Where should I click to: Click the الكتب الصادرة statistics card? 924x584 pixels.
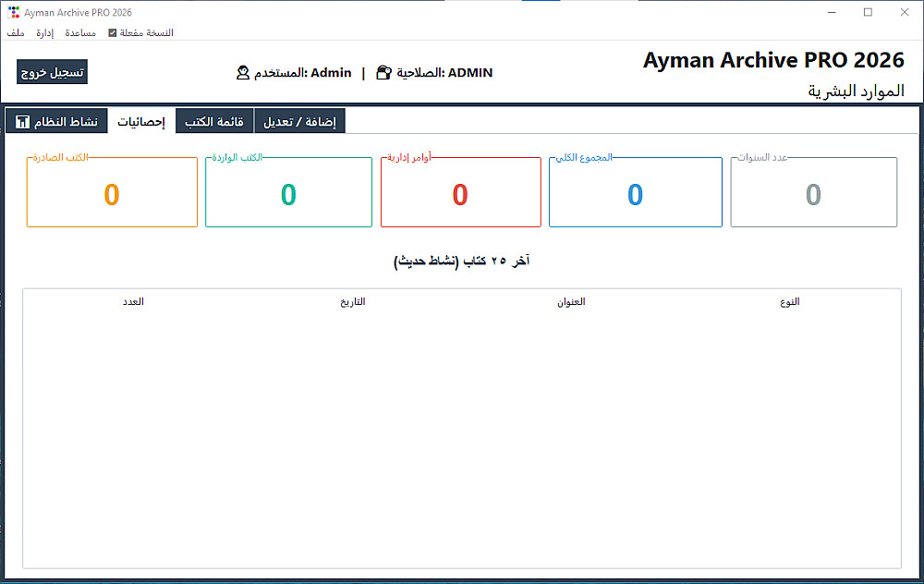click(112, 191)
